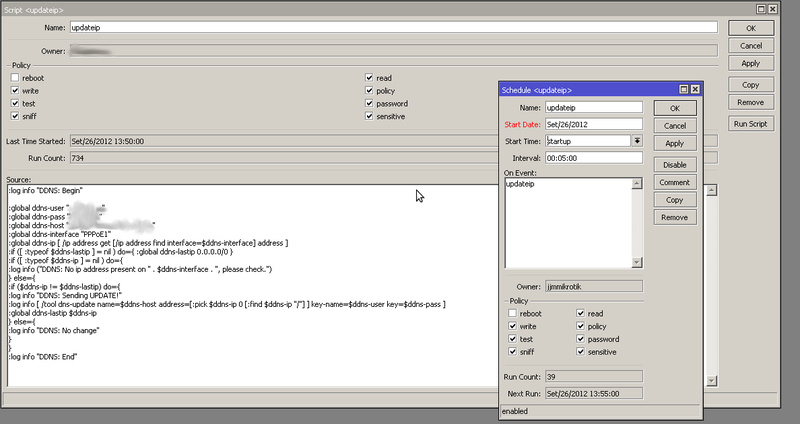The width and height of the screenshot is (800, 424).
Task: Click the 'enabled' status bar text
Action: (515, 411)
